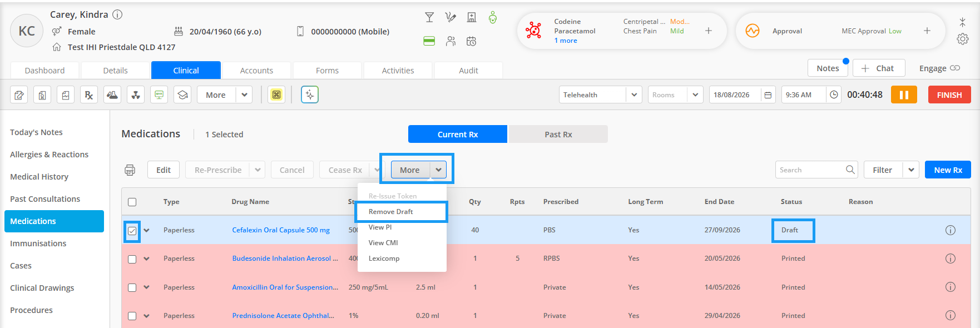The width and height of the screenshot is (980, 328).
Task: Show info for Amoxicillin row
Action: pos(951,287)
